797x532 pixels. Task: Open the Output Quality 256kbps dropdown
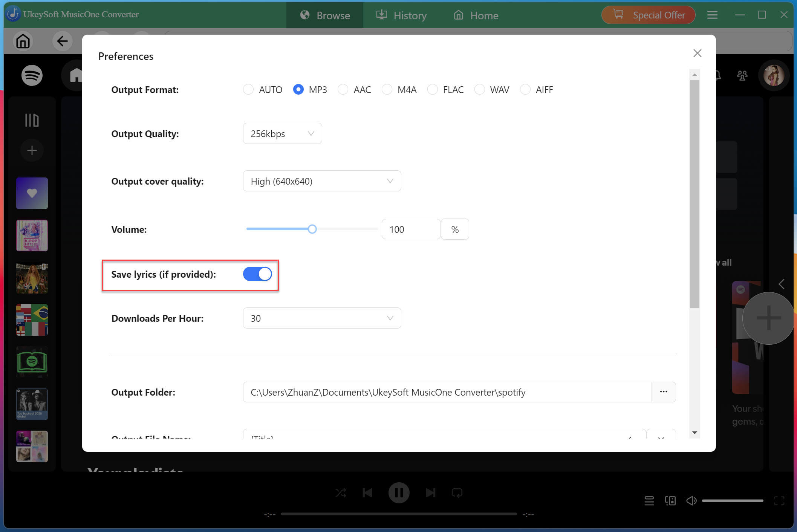282,133
